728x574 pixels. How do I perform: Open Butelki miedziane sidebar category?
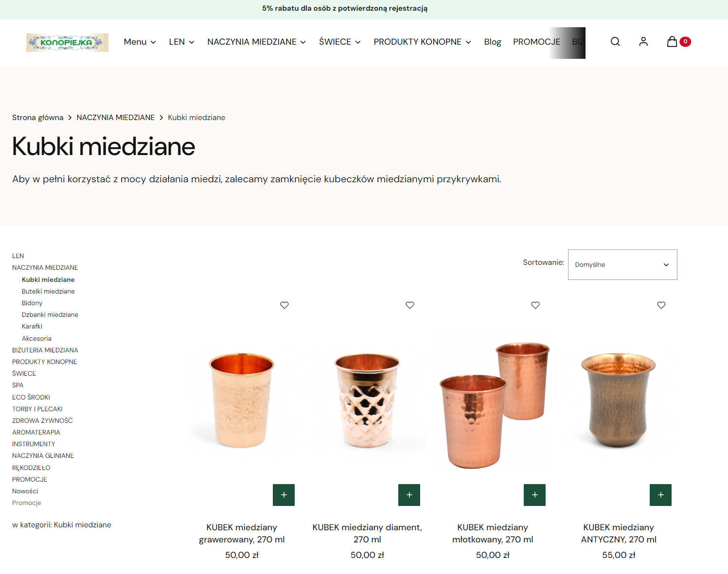pyautogui.click(x=48, y=291)
